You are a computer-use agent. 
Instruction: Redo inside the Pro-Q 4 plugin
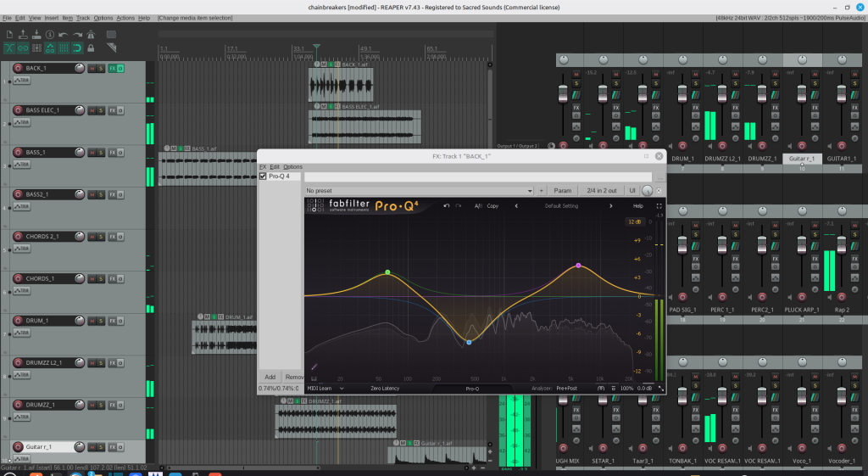coord(459,205)
